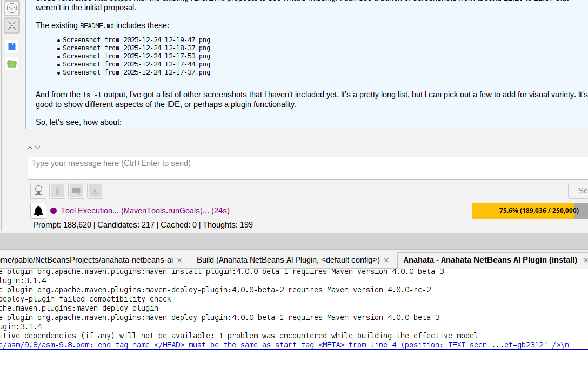588x368 pixels.
Task: Close the anahata-netbeans-ai output tab
Action: (179, 260)
